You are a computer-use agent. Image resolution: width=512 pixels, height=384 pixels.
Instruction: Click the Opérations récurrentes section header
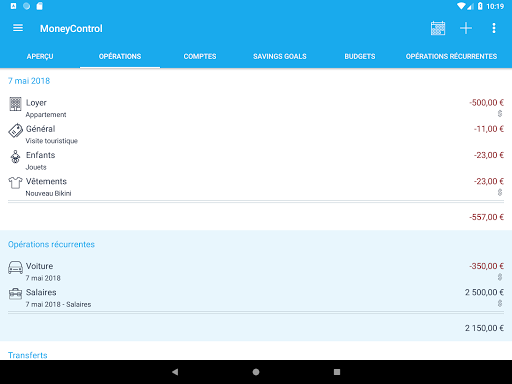pos(51,244)
